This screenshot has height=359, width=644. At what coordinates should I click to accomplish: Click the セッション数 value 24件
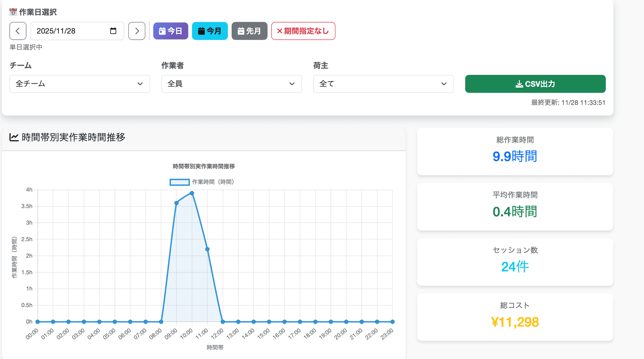(515, 267)
